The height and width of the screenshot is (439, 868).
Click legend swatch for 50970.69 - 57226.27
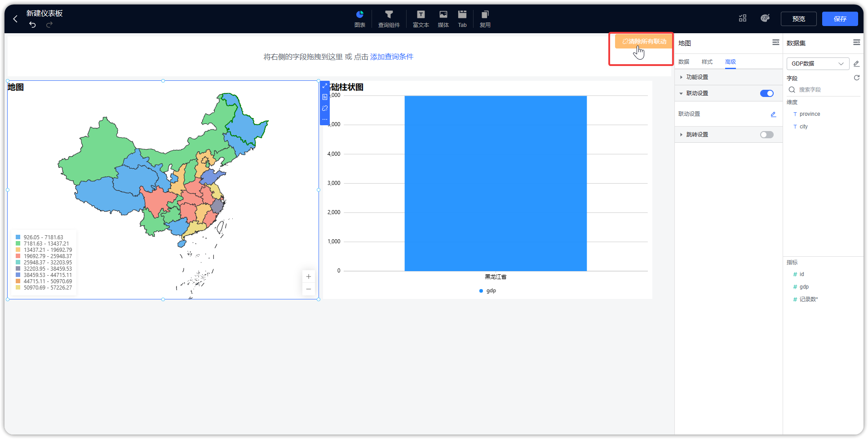click(x=18, y=288)
